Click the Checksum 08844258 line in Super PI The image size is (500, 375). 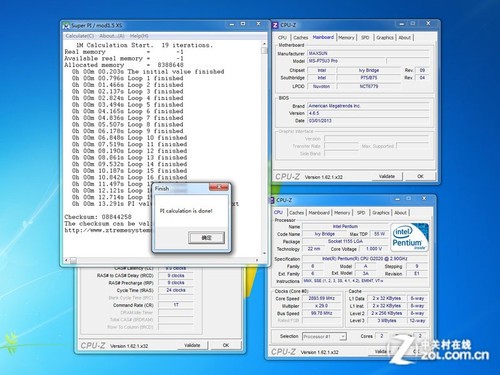click(98, 217)
